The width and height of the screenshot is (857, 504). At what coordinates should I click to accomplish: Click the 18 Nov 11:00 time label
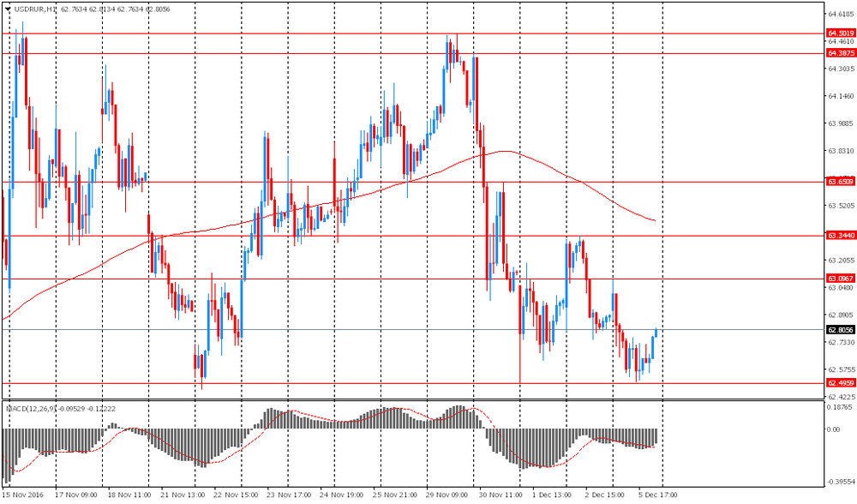pos(129,495)
